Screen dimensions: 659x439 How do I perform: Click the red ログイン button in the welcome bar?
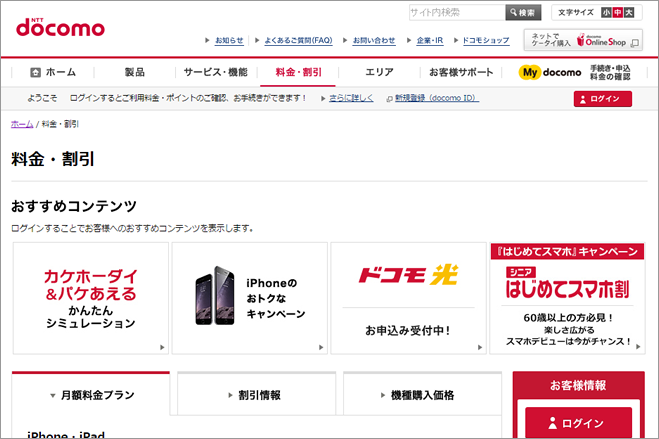[x=603, y=99]
